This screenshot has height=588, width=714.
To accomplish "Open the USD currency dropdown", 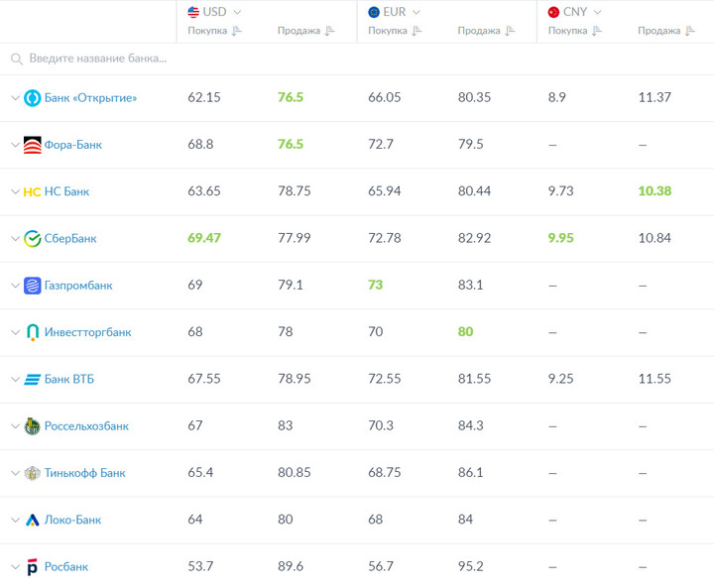I will pos(237,12).
